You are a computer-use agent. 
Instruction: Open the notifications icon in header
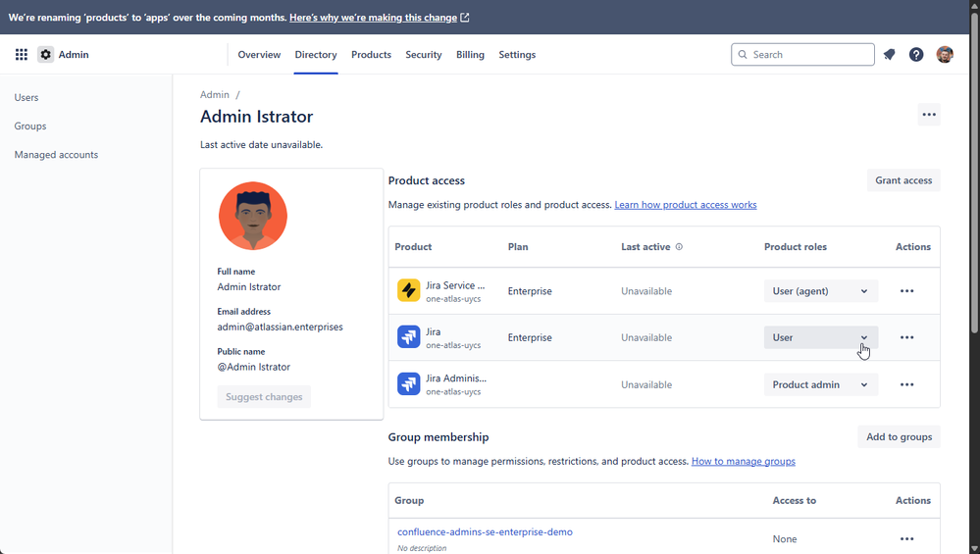coord(889,54)
